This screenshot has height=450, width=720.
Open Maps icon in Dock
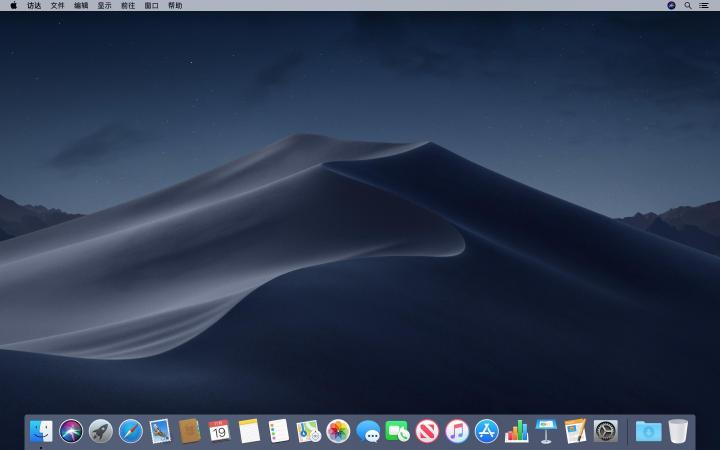tap(309, 431)
